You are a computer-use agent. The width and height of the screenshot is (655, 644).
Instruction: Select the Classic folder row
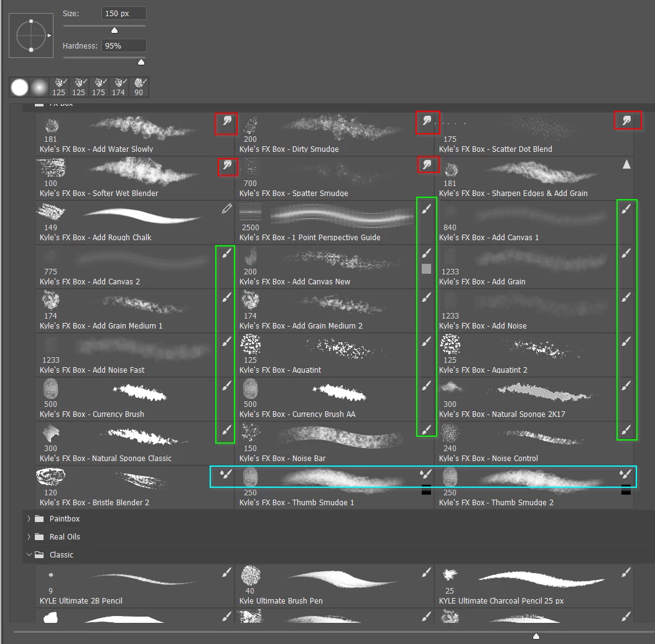click(339, 554)
